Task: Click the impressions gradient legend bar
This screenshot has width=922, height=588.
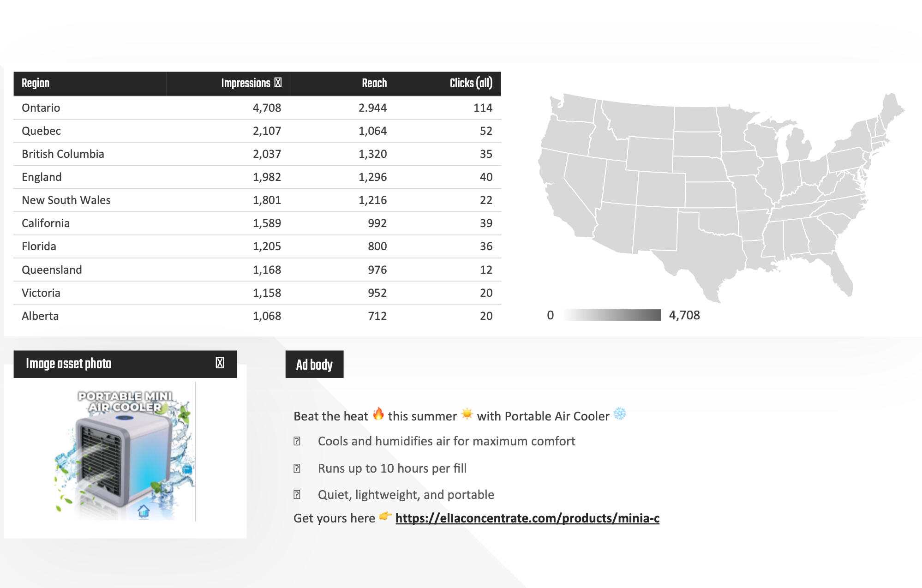Action: pos(612,315)
